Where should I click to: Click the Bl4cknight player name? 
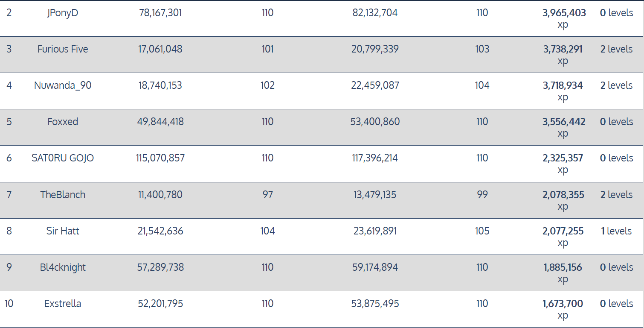click(x=63, y=267)
